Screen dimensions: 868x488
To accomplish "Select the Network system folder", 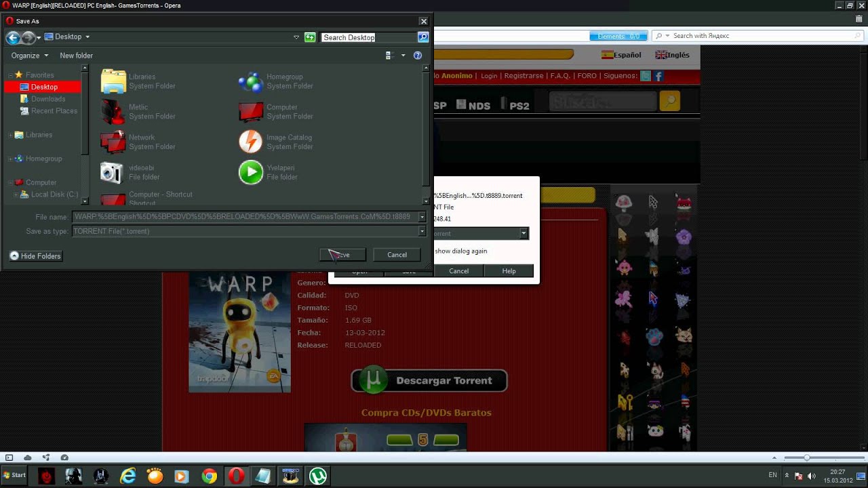I will point(138,142).
